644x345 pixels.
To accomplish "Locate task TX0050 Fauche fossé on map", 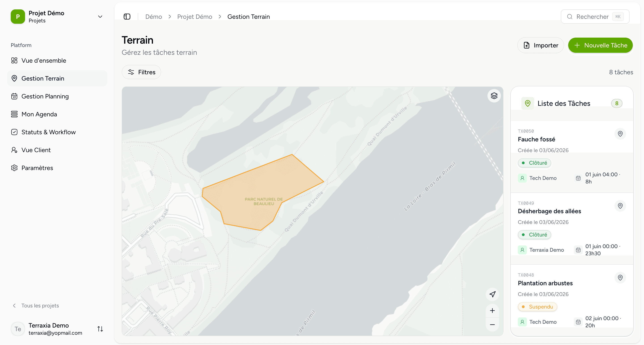I will click(620, 134).
